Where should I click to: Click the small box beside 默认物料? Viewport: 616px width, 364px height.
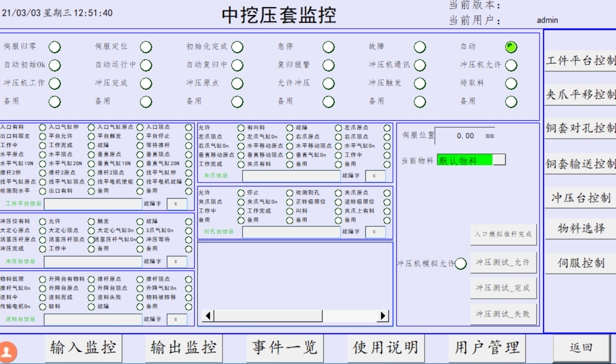pos(499,160)
